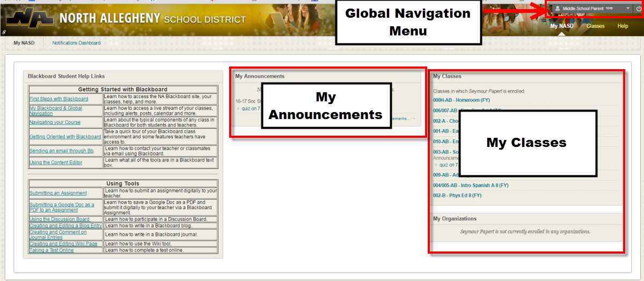This screenshot has height=281, width=644.
Task: Click the 'My Organizations' module heading
Action: pyautogui.click(x=455, y=219)
